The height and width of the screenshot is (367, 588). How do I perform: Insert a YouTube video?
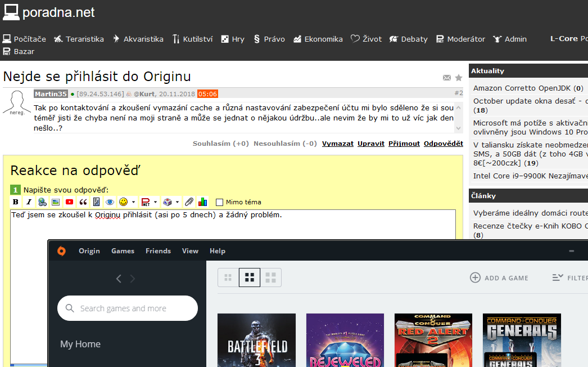(69, 202)
